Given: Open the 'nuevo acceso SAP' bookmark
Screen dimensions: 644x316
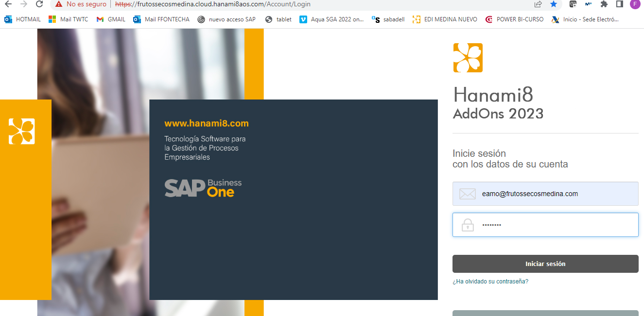Looking at the screenshot, I should tap(226, 19).
